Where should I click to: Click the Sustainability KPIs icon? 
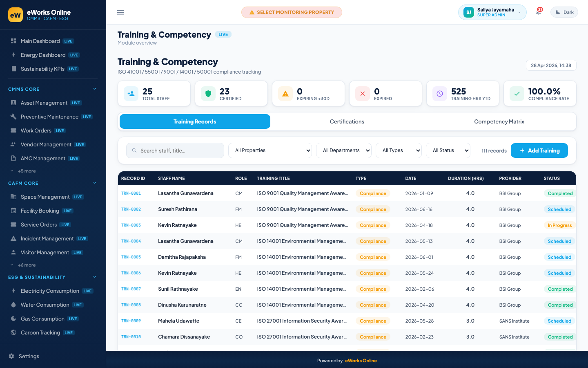[x=13, y=69]
